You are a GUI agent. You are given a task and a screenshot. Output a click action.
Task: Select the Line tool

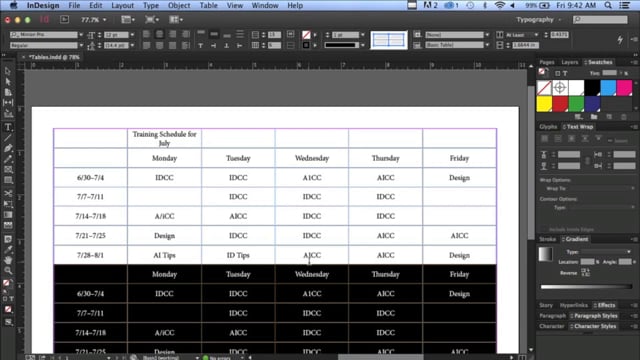(8, 138)
